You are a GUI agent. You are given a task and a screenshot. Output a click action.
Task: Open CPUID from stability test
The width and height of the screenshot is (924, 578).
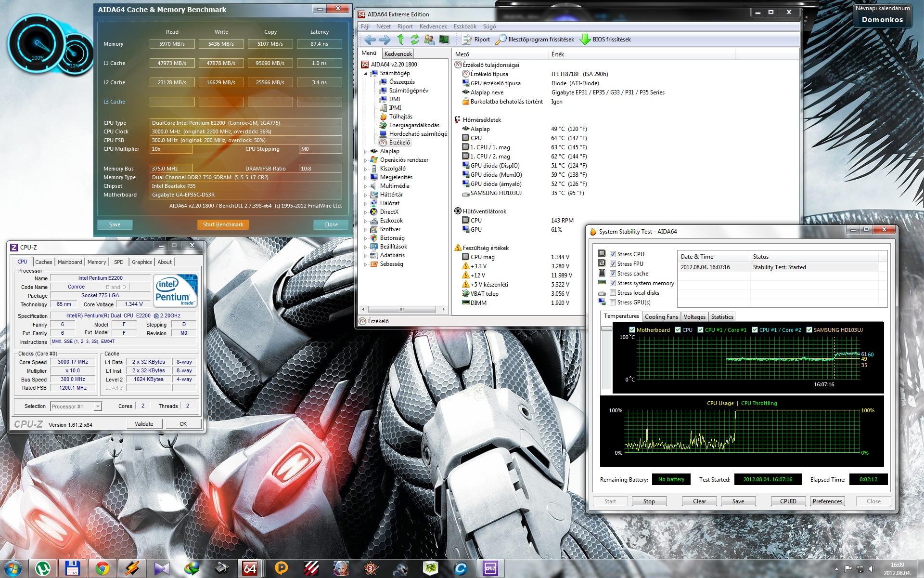tap(788, 501)
